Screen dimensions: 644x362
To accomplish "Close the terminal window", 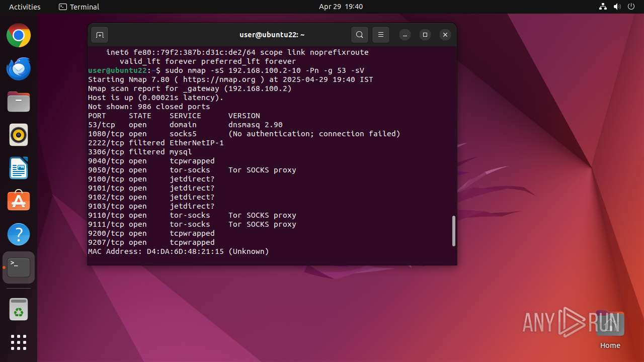I will pyautogui.click(x=445, y=35).
